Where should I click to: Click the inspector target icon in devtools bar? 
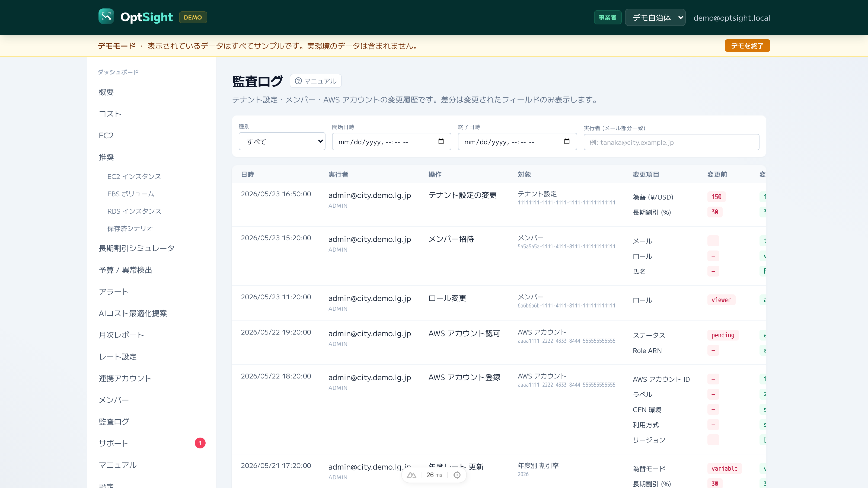457,475
